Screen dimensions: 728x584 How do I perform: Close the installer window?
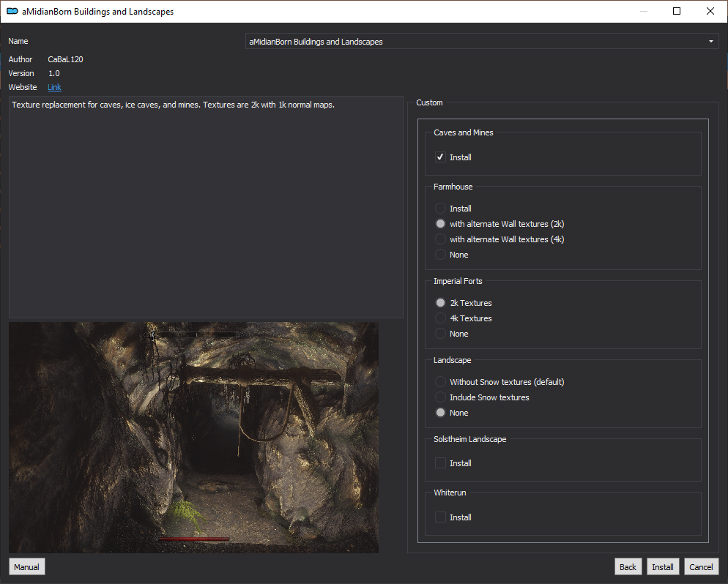click(x=710, y=11)
